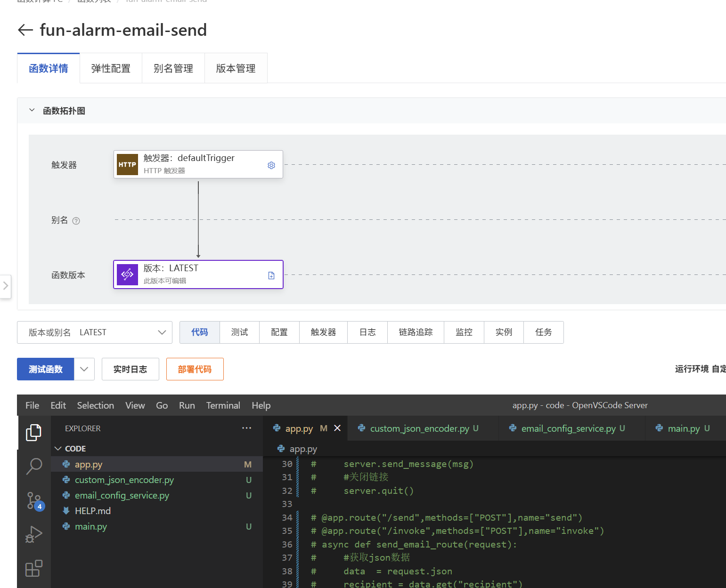The width and height of the screenshot is (726, 588).
Task: Switch to the 函数详情 tab
Action: 49,68
